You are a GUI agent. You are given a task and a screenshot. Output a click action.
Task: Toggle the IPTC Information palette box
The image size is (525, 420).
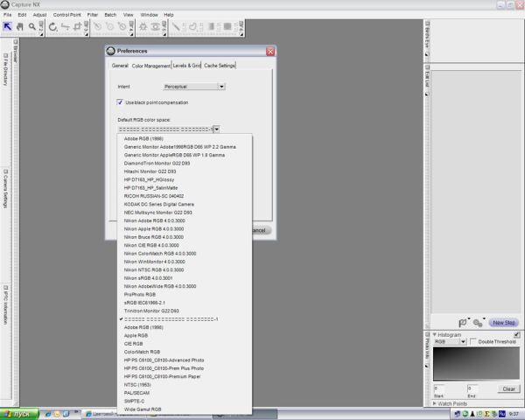pos(5,287)
